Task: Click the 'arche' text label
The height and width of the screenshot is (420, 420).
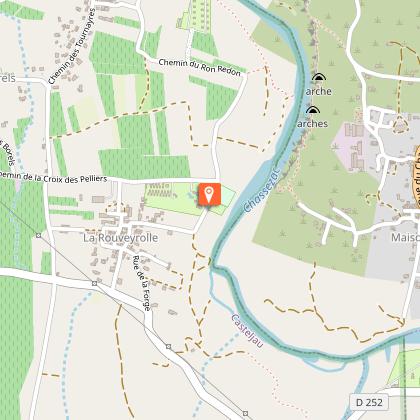Action: pos(319,91)
